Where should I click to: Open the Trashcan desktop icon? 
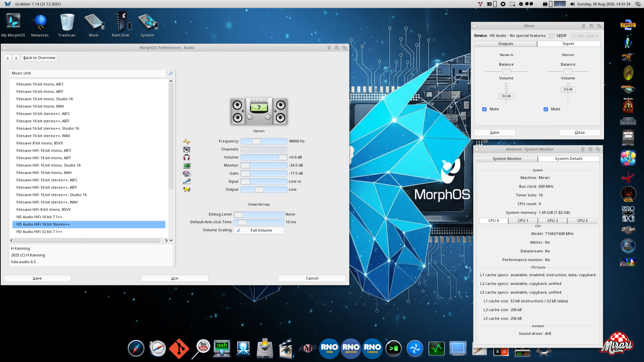click(x=67, y=25)
